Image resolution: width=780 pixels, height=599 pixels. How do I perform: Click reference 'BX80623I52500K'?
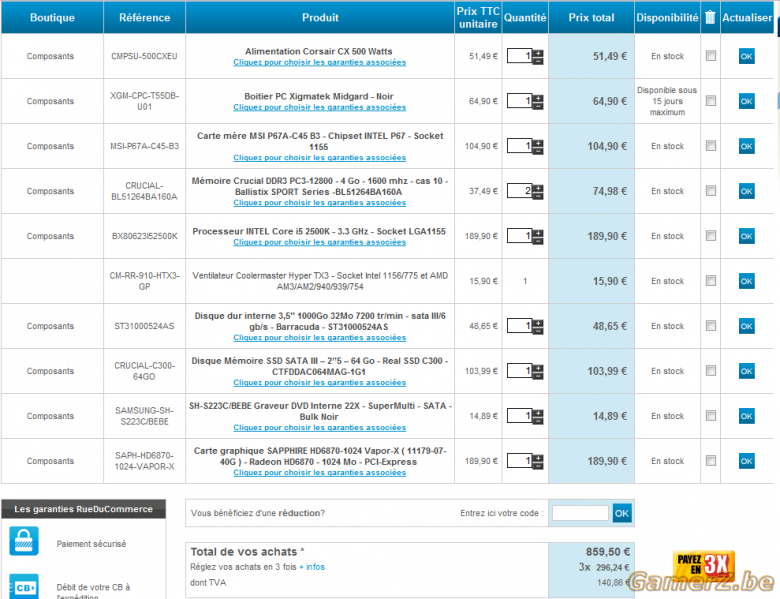coord(144,236)
